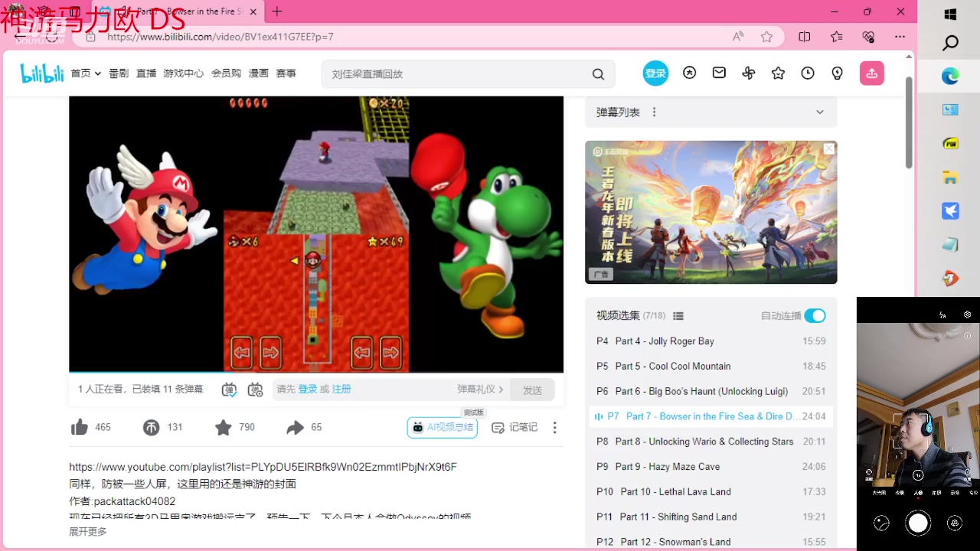Open the YouTube playlist link in description

click(x=263, y=467)
